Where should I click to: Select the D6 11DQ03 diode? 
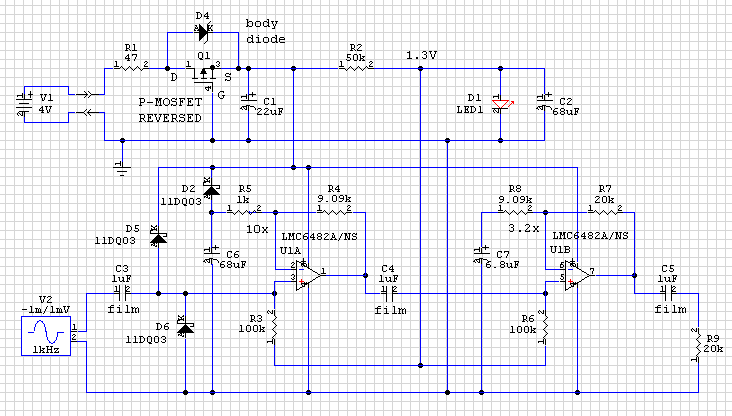tap(185, 328)
